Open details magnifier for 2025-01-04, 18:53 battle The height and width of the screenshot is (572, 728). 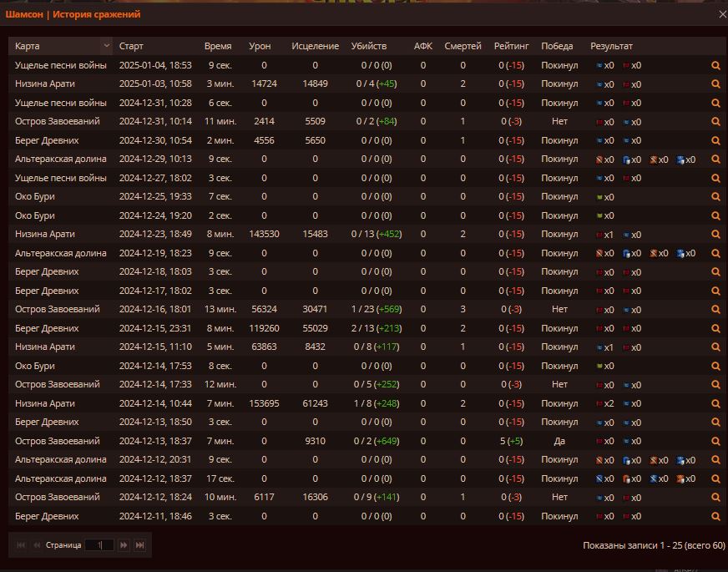click(x=715, y=65)
